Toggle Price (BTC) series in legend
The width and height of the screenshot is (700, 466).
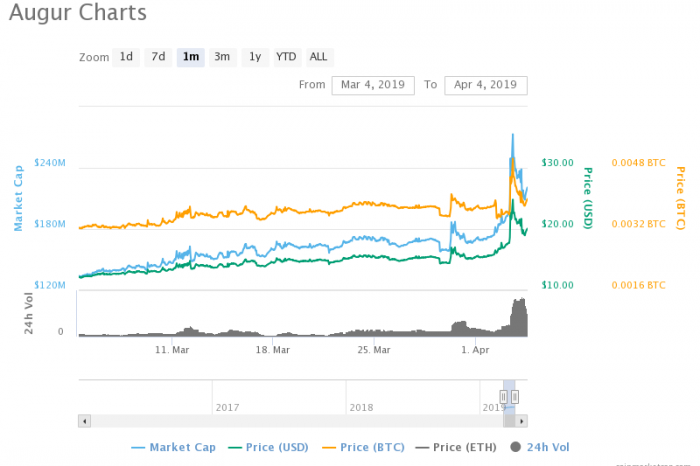(363, 447)
